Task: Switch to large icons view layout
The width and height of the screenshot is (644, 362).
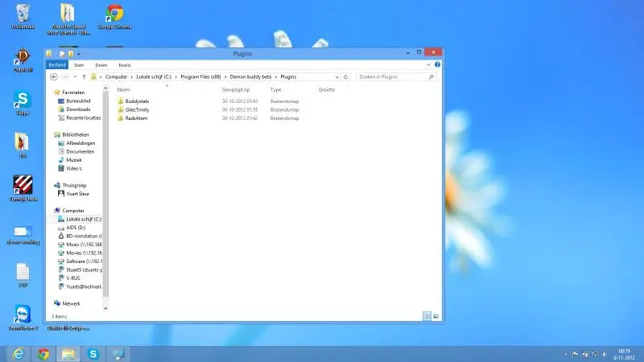Action: coord(436,316)
